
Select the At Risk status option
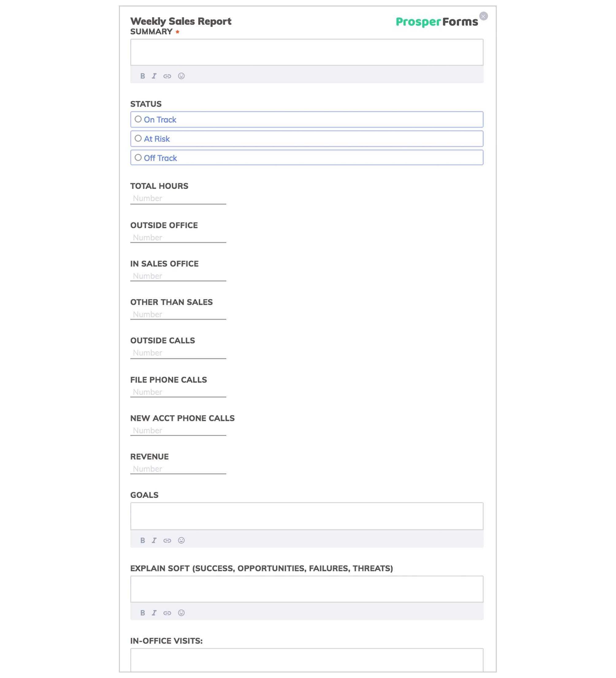tap(138, 138)
